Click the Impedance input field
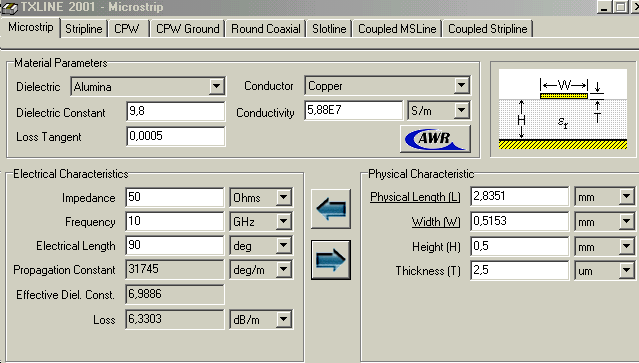Viewport: 639px width, 363px height. (x=175, y=198)
